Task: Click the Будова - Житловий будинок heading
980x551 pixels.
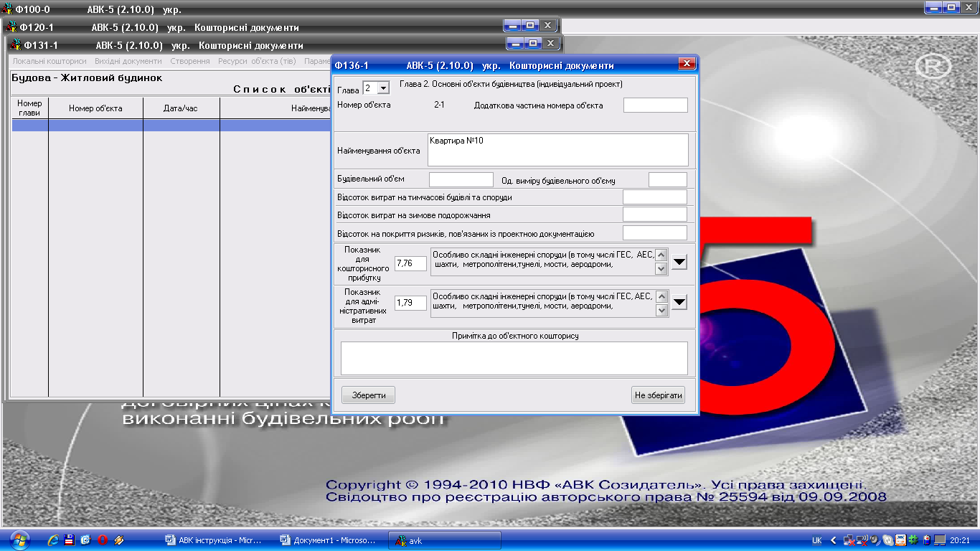Action: (87, 77)
